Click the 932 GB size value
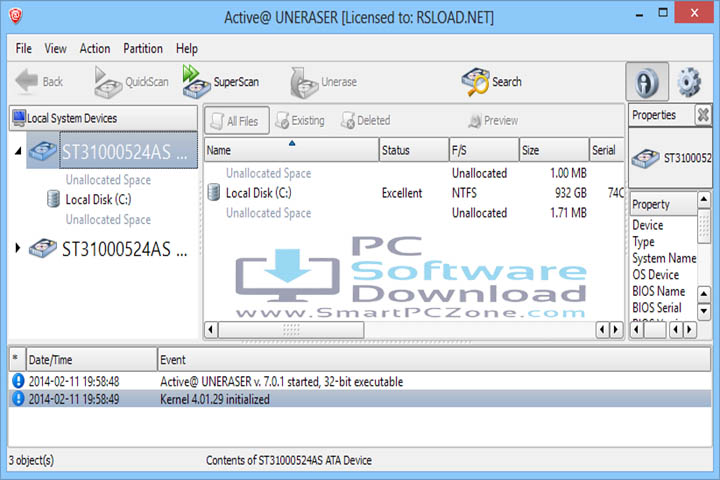This screenshot has width=720, height=480. [x=570, y=193]
